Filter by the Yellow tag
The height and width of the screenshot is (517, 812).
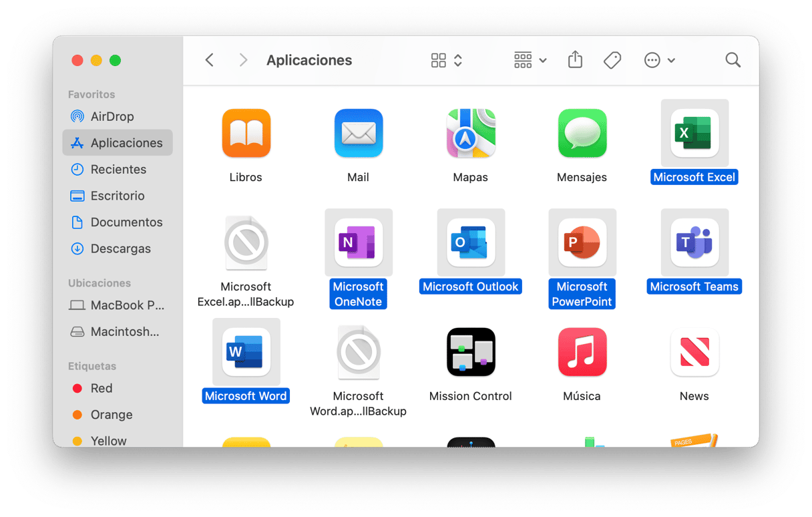118,440
